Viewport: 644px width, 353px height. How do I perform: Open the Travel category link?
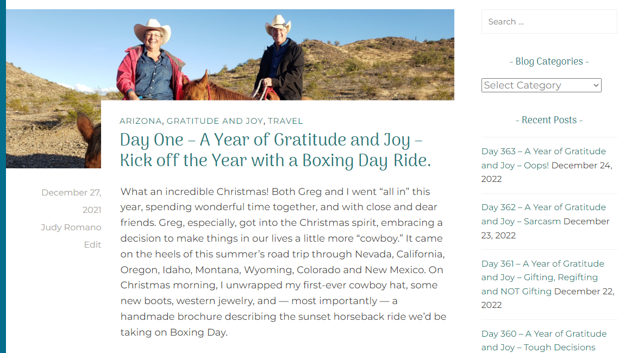pos(285,121)
